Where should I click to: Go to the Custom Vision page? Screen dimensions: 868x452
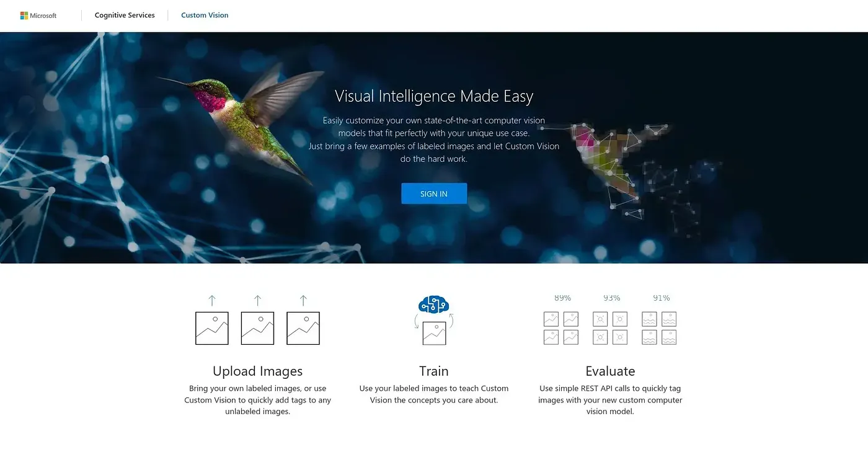coord(205,16)
